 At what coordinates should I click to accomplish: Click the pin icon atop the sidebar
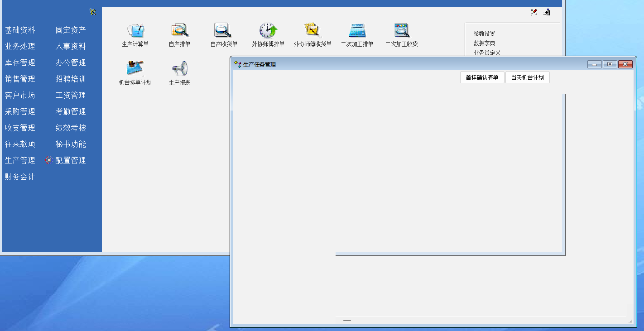point(93,12)
